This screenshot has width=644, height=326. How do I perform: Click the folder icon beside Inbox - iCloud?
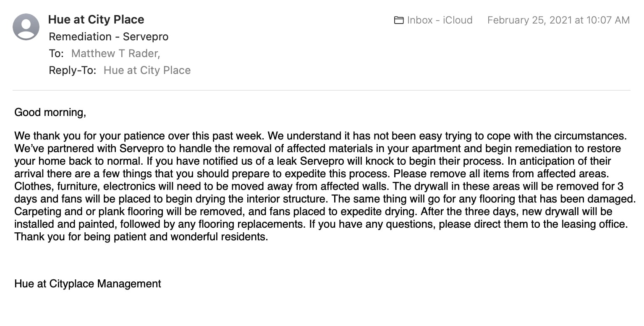[399, 20]
